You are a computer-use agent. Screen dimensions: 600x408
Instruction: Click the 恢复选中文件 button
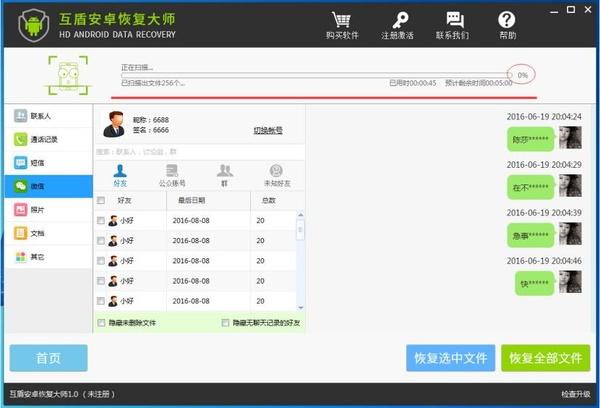pyautogui.click(x=450, y=358)
